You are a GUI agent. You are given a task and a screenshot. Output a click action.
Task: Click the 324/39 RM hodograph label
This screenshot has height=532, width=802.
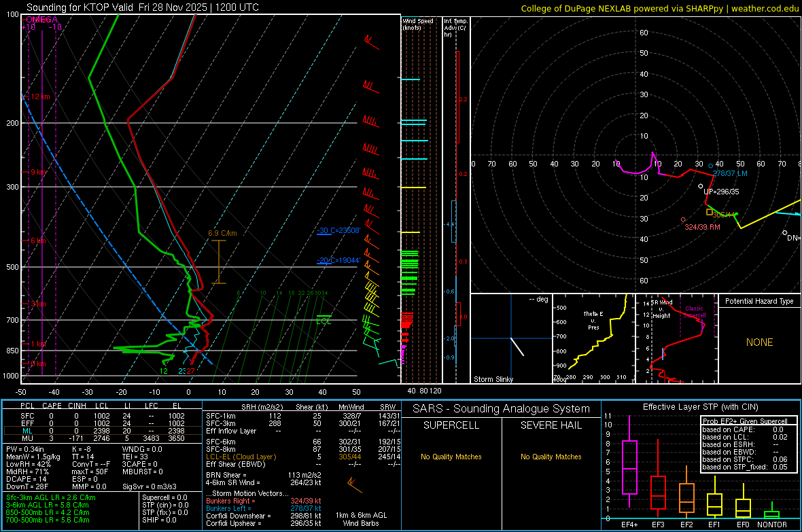pos(702,227)
